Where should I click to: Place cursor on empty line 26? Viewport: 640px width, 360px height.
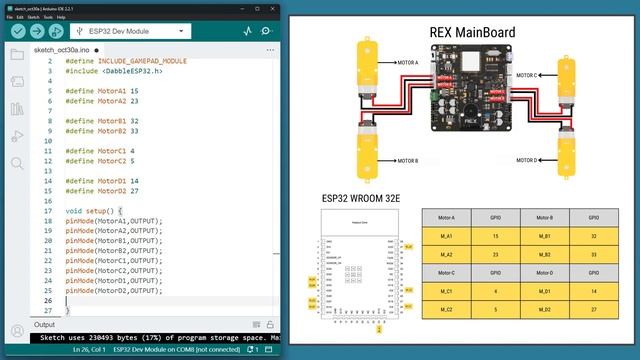(x=171, y=301)
